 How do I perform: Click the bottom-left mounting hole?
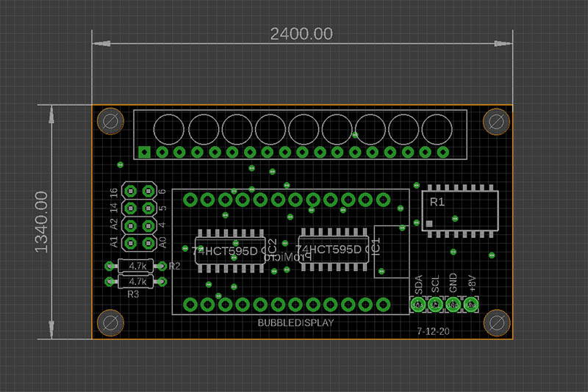[112, 321]
